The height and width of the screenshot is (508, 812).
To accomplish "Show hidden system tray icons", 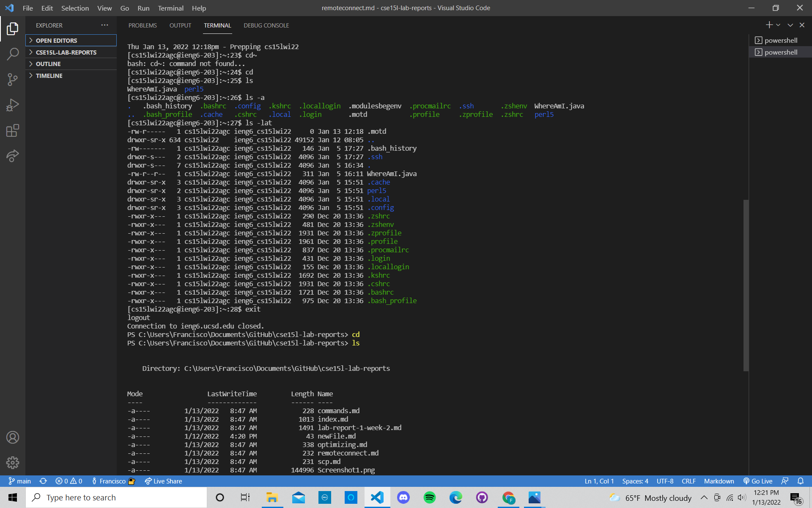I will (x=704, y=497).
